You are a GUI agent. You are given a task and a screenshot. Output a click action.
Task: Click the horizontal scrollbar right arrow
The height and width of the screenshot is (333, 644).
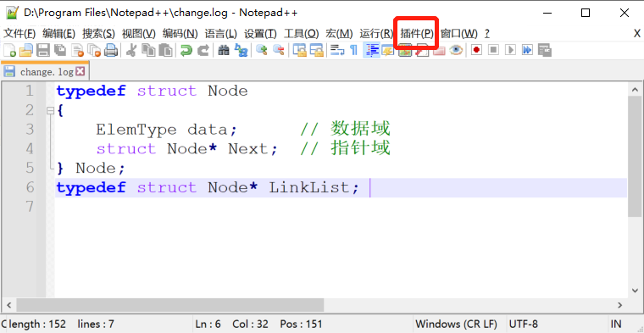[620, 305]
